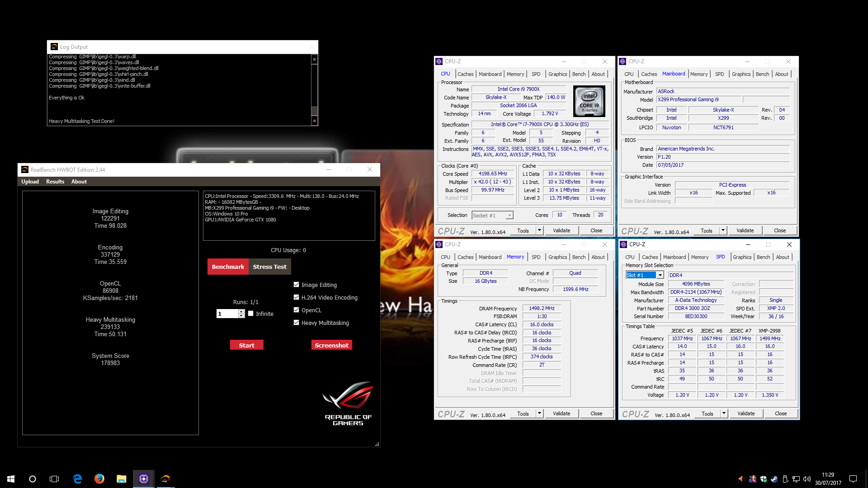Viewport: 868px width, 488px height.
Task: Open the Steam tray icon
Action: (x=774, y=479)
